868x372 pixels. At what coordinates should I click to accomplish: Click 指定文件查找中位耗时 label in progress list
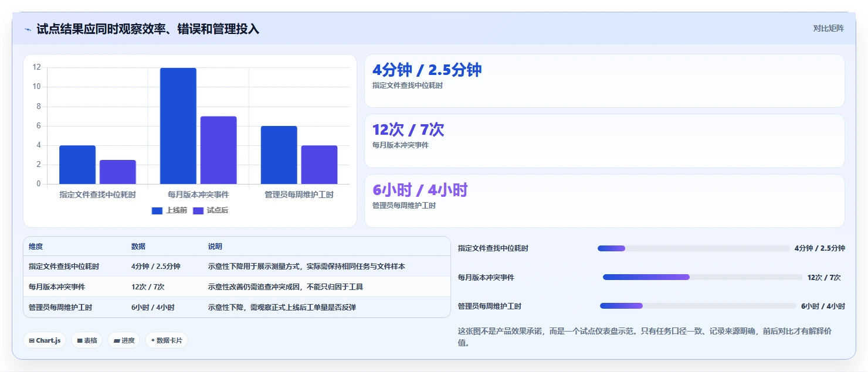pyautogui.click(x=493, y=248)
